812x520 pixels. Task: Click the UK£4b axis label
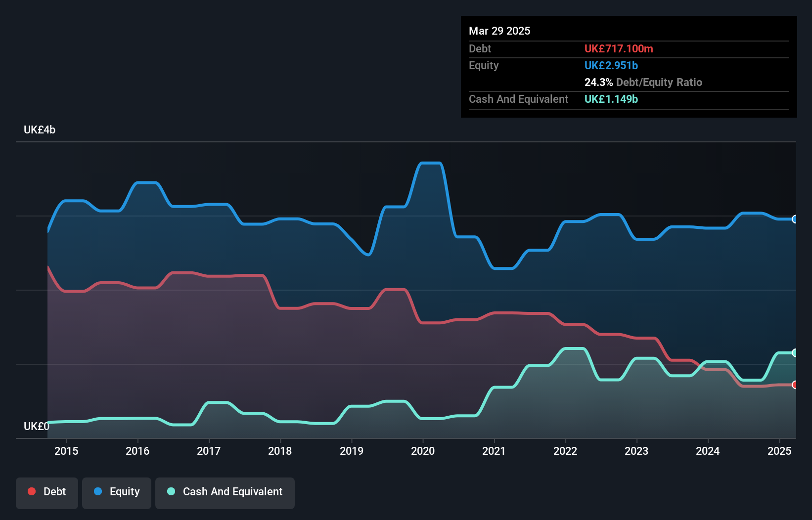click(40, 130)
